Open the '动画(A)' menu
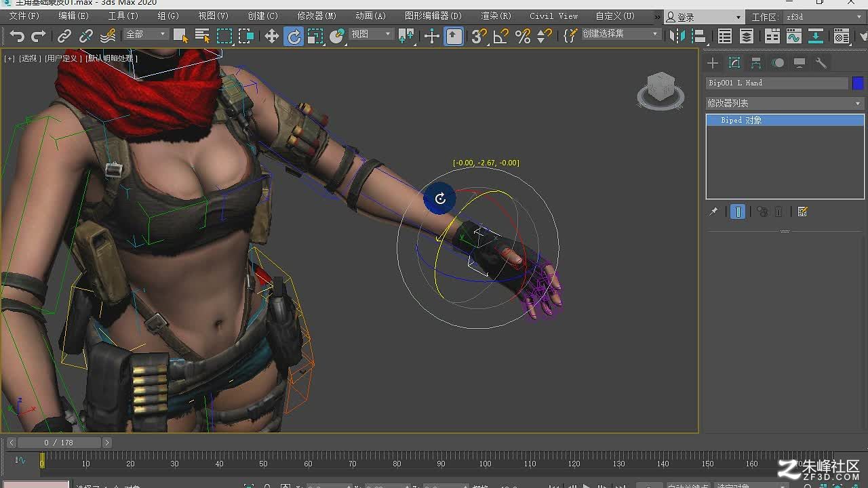868x488 pixels. [370, 16]
